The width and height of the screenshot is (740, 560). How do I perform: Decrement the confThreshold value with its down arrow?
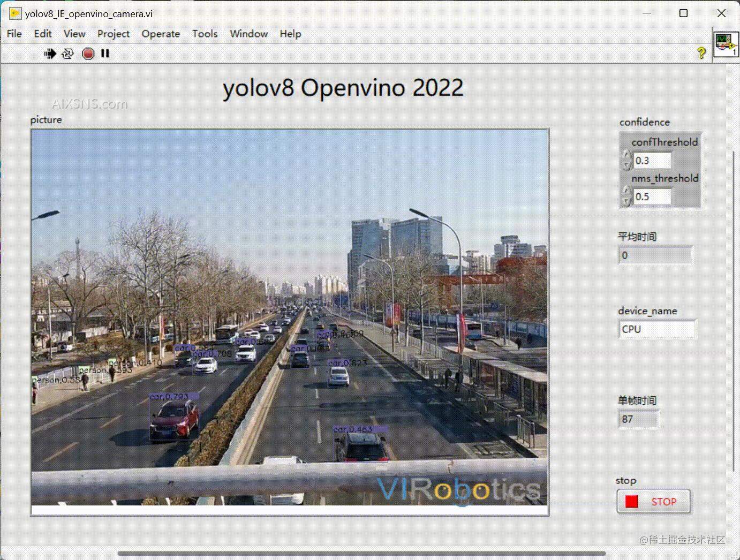[x=625, y=164]
